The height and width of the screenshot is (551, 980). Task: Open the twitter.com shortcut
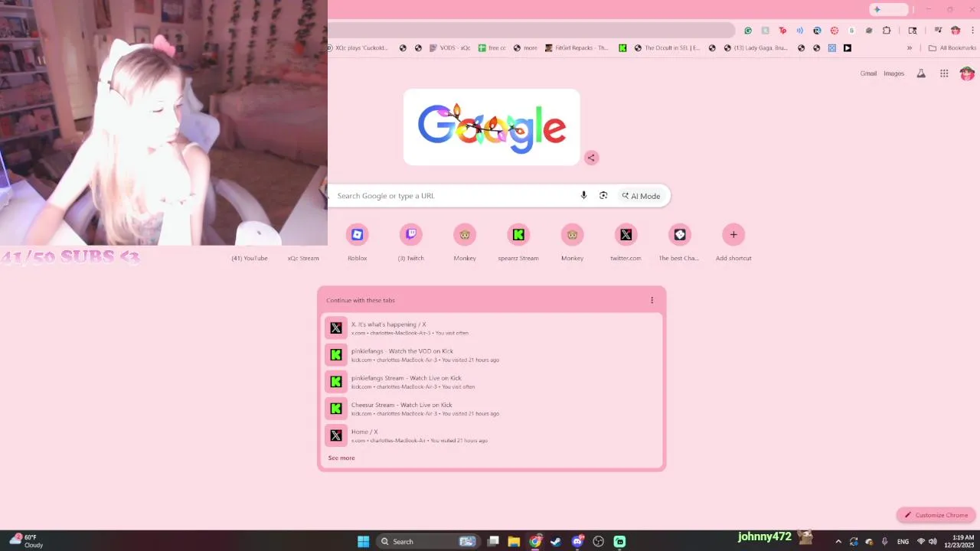pos(626,235)
